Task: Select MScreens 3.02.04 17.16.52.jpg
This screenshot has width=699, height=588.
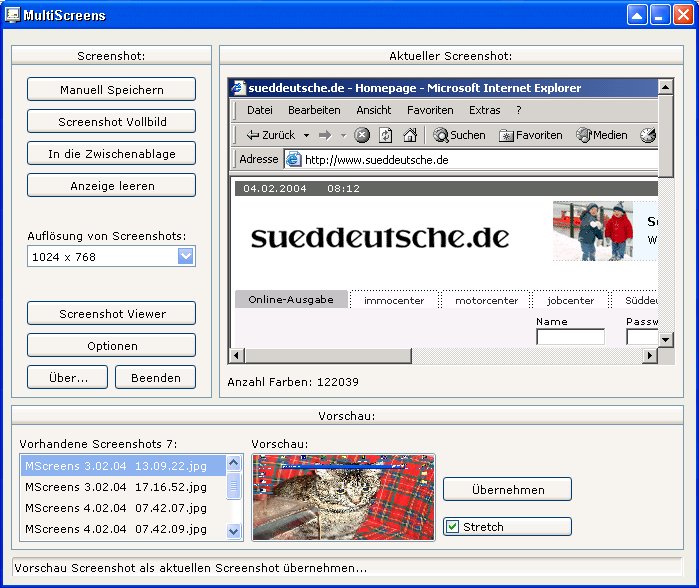Action: click(123, 487)
